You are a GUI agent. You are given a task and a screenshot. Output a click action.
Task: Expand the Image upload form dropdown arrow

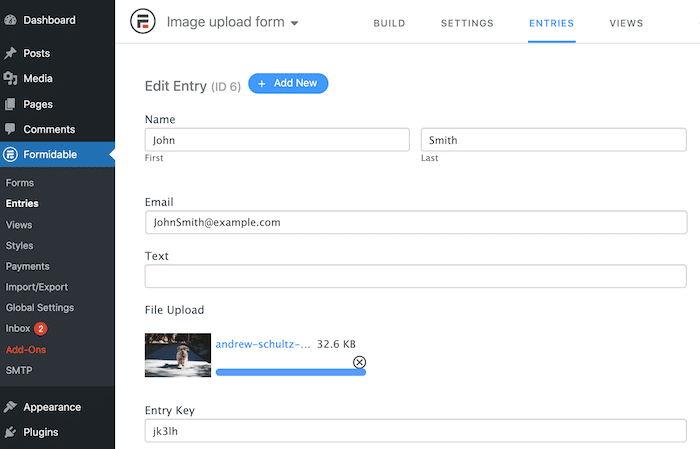(x=294, y=23)
